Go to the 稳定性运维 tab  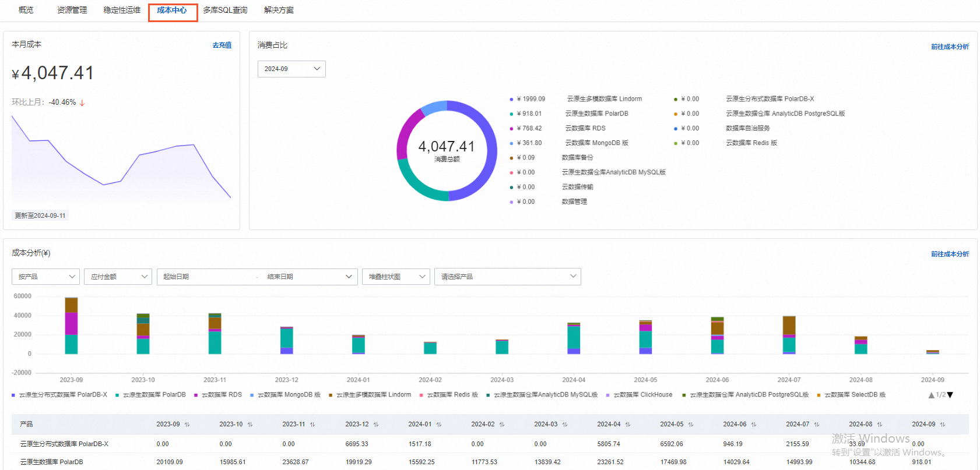pyautogui.click(x=122, y=10)
